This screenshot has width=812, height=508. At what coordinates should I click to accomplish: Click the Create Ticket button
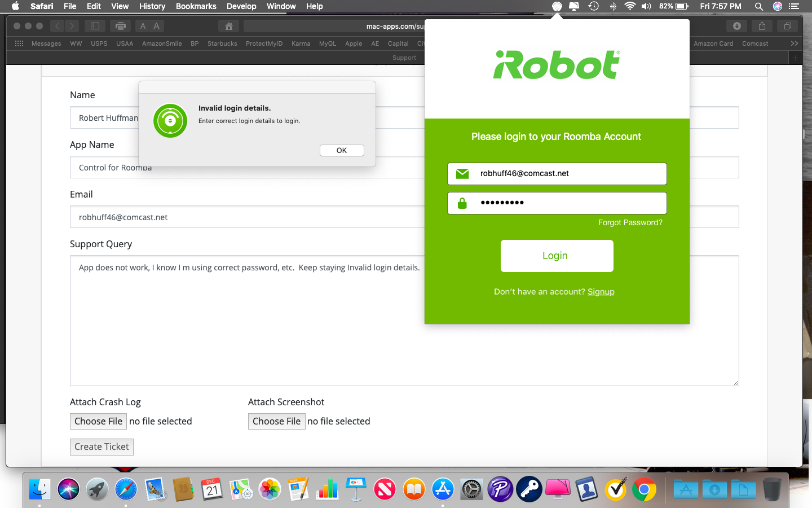(101, 446)
